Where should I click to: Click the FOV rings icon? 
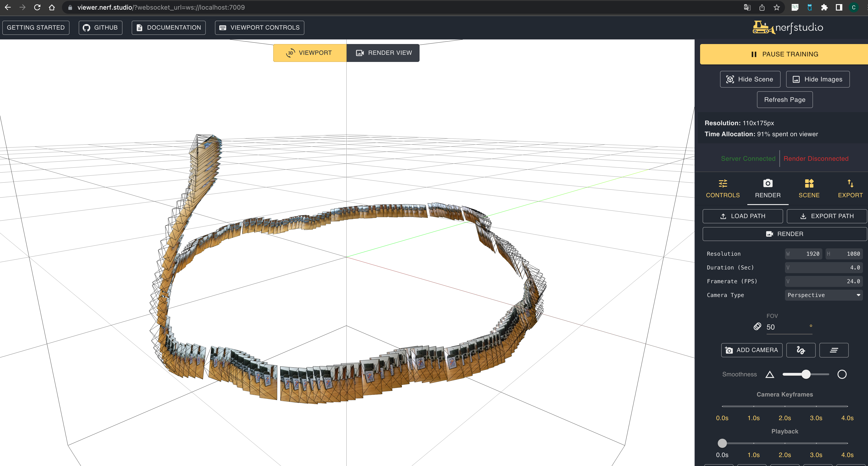757,327
